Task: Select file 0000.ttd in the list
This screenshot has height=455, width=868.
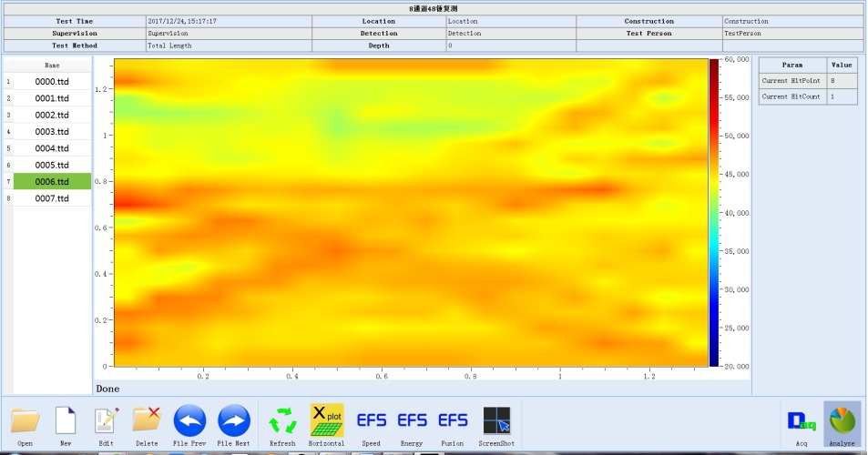Action: point(52,81)
